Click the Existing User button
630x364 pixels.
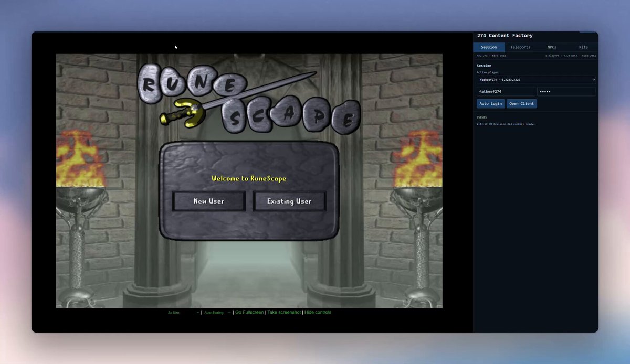point(289,201)
